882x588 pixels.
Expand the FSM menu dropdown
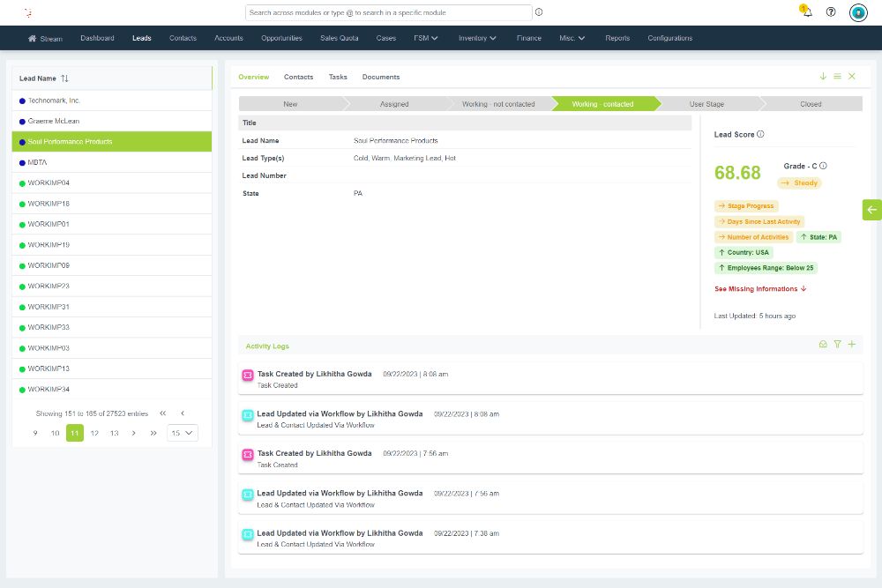click(426, 39)
